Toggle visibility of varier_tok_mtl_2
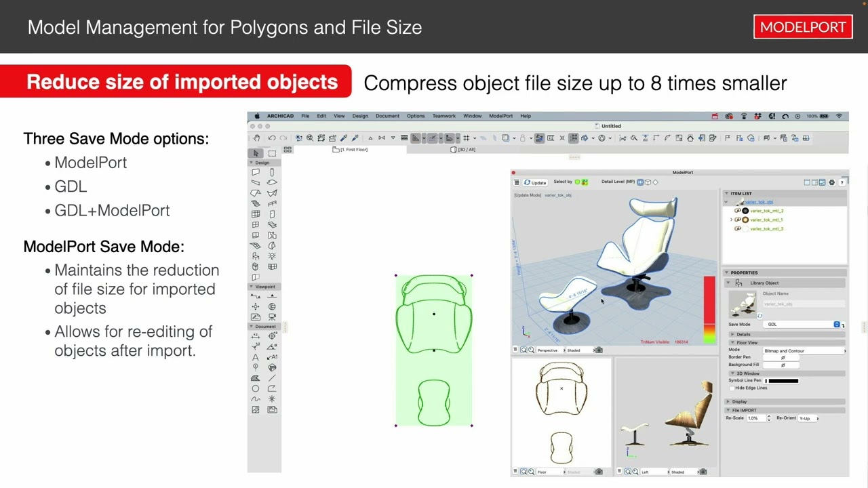This screenshot has height=488, width=868. pyautogui.click(x=737, y=211)
